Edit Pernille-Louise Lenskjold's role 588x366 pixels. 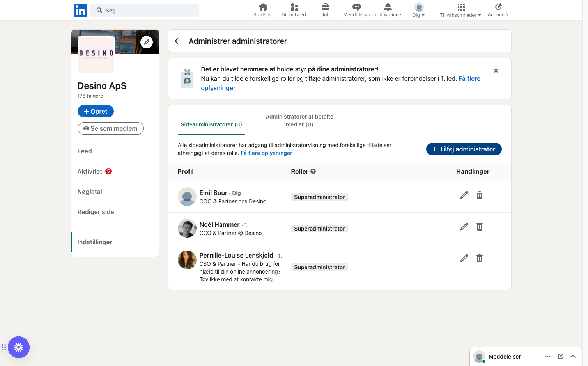(x=464, y=258)
